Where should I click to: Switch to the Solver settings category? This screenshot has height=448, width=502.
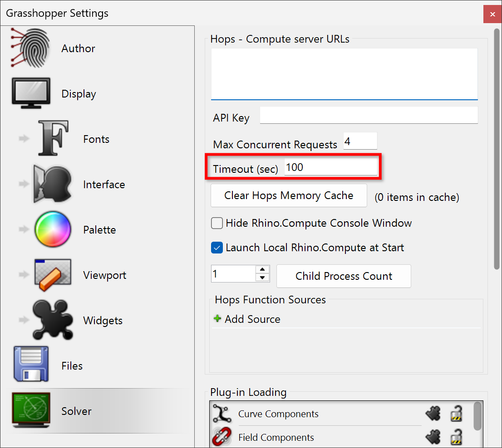[76, 411]
